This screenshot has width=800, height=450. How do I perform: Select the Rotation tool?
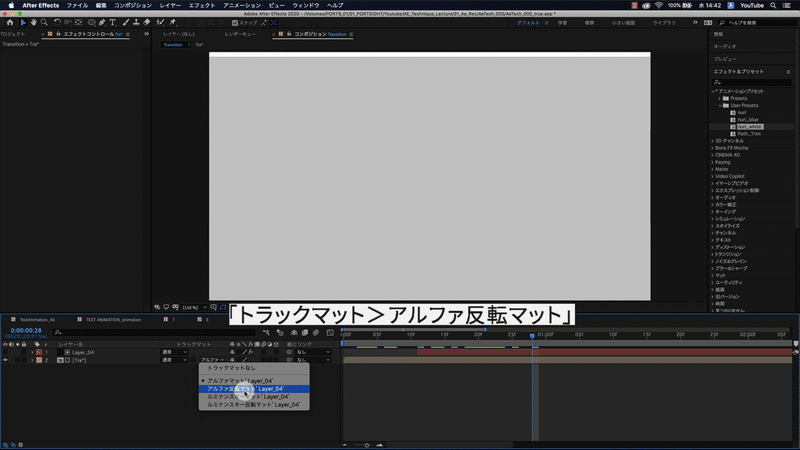coord(57,22)
